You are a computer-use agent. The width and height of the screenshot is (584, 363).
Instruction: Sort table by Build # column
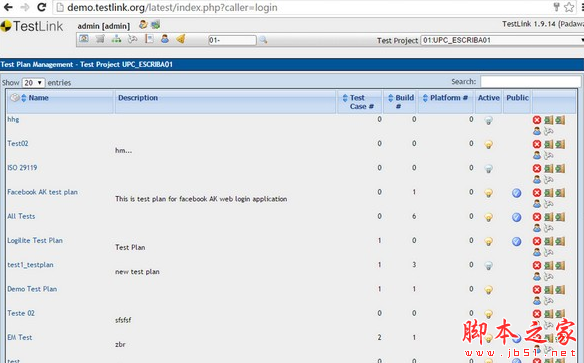click(390, 98)
